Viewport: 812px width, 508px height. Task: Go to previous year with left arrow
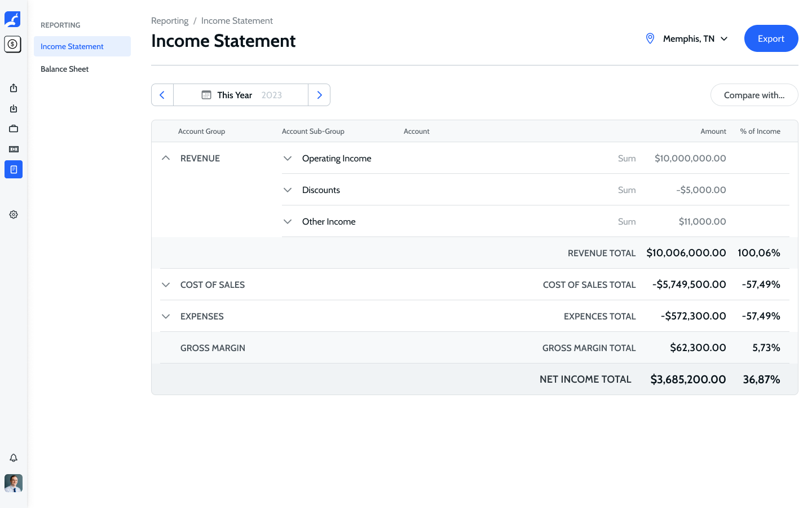162,95
